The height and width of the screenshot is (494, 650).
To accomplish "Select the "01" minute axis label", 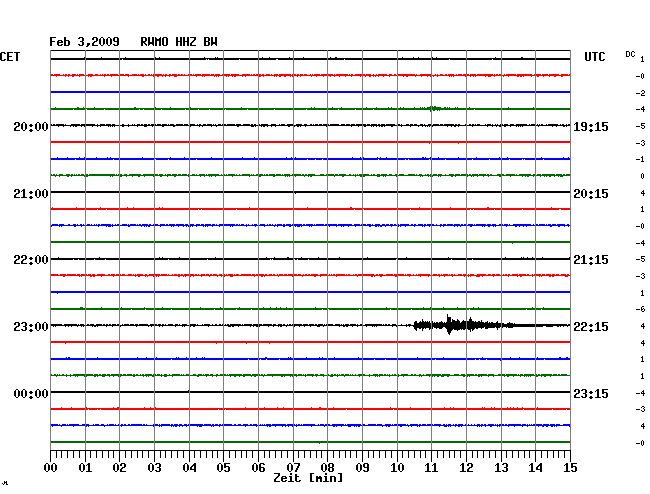I will click(85, 467).
